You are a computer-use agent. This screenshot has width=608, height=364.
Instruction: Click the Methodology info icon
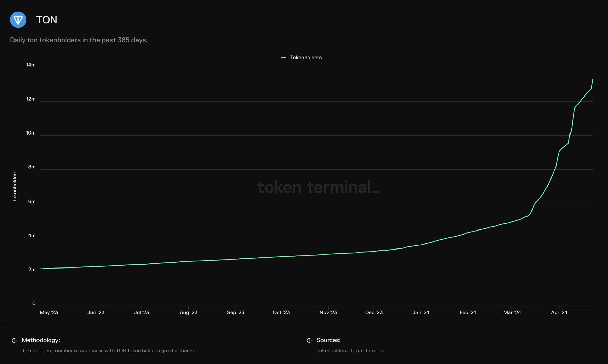(14, 340)
